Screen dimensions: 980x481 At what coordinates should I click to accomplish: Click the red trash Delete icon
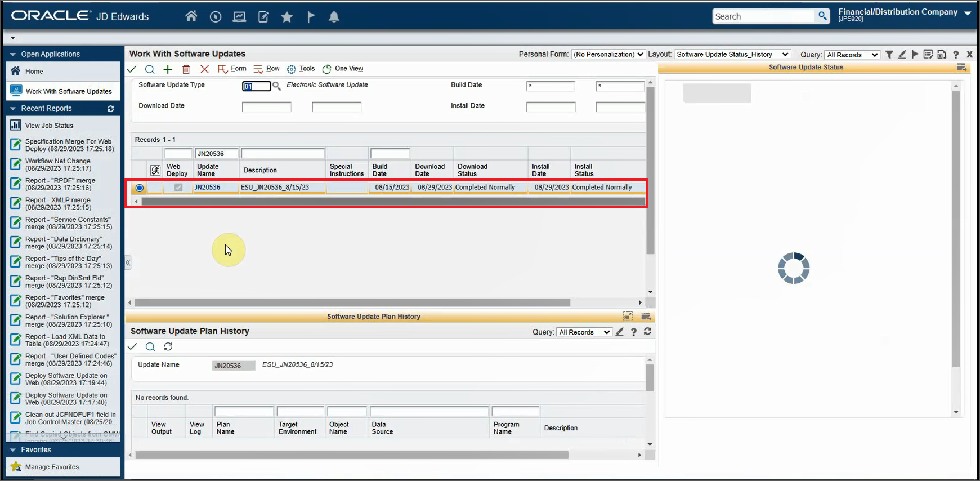click(x=186, y=69)
